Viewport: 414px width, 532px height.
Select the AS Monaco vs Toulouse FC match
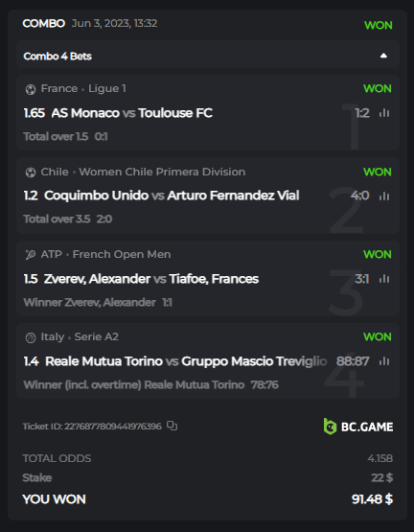tap(131, 113)
